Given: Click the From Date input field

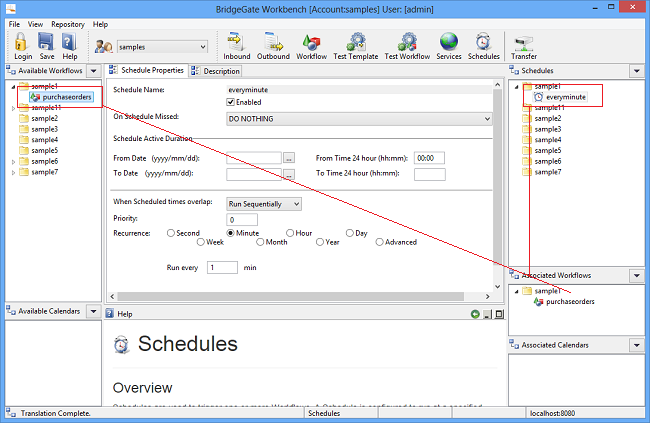Looking at the screenshot, I should [254, 158].
